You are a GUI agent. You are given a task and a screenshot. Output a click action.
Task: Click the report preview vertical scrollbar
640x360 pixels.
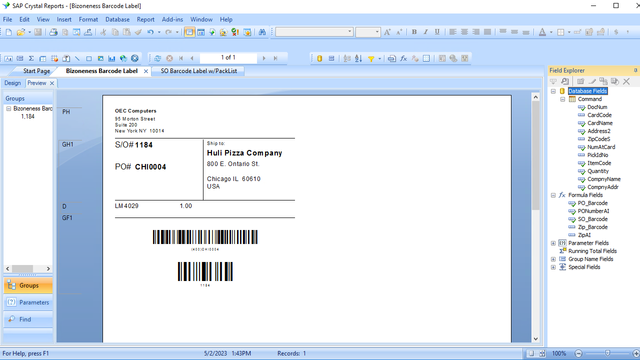(x=536, y=218)
